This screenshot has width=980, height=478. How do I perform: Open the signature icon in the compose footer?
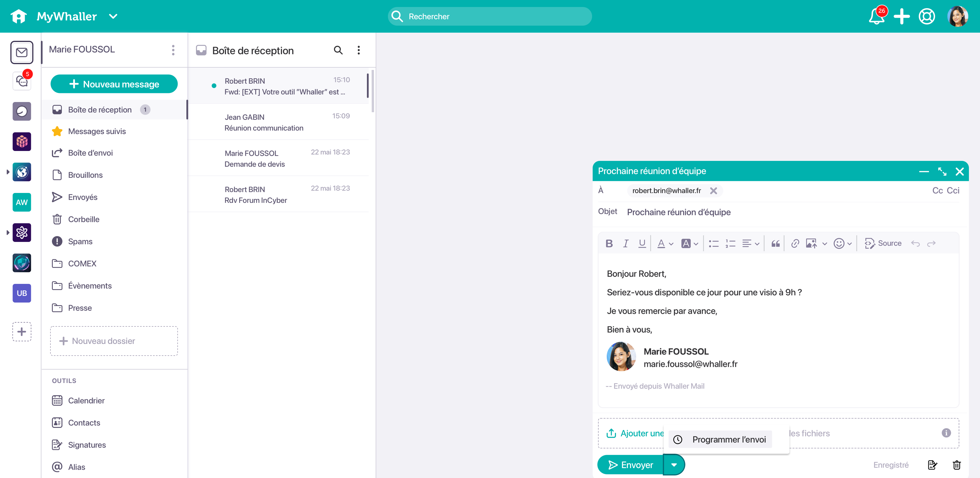tap(932, 465)
